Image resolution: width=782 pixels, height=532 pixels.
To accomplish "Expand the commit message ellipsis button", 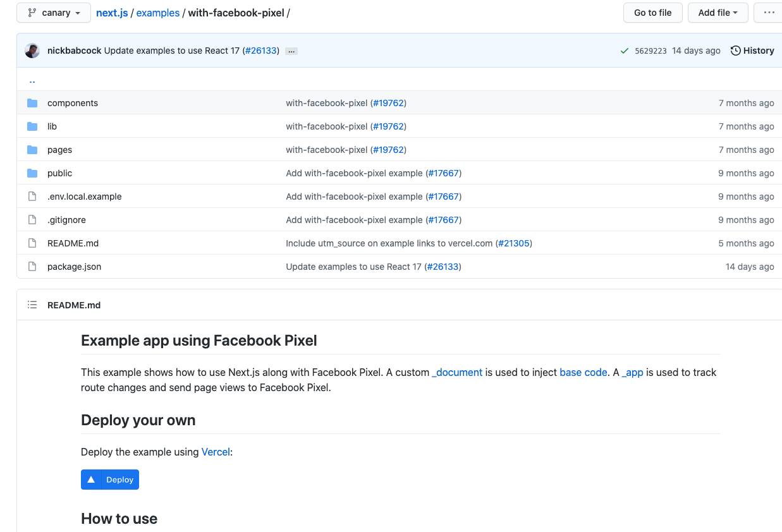I will pos(291,51).
